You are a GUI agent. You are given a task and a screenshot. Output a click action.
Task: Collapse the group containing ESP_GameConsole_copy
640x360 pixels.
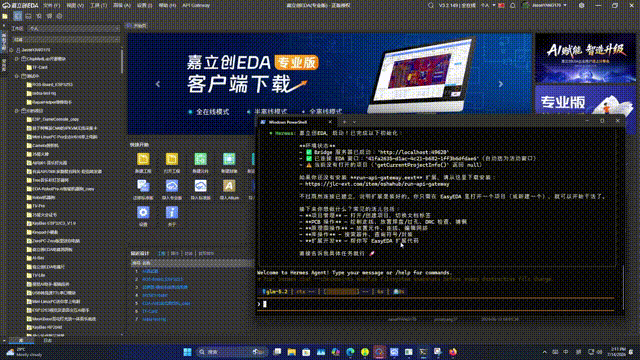tap(17, 111)
